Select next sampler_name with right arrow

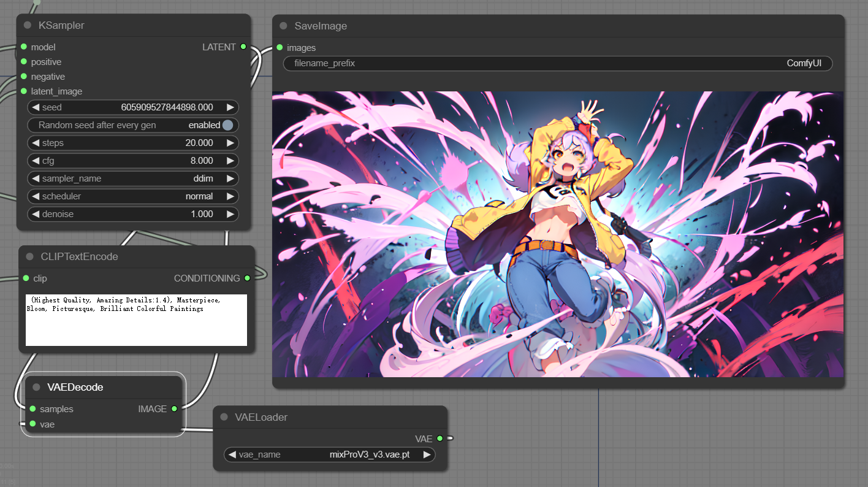[230, 178]
